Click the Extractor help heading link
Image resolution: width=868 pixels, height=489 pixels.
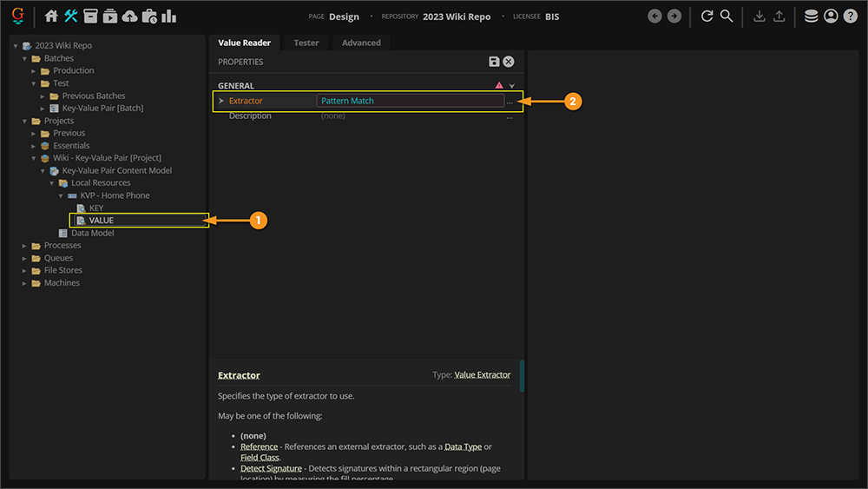[x=239, y=375]
